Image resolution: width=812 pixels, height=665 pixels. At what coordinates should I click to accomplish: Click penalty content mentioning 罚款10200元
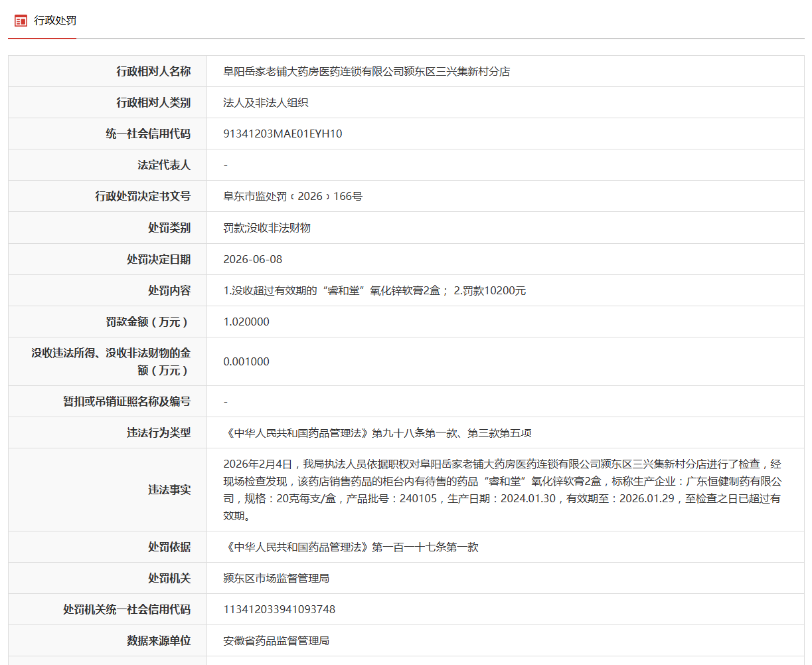pyautogui.click(x=374, y=291)
